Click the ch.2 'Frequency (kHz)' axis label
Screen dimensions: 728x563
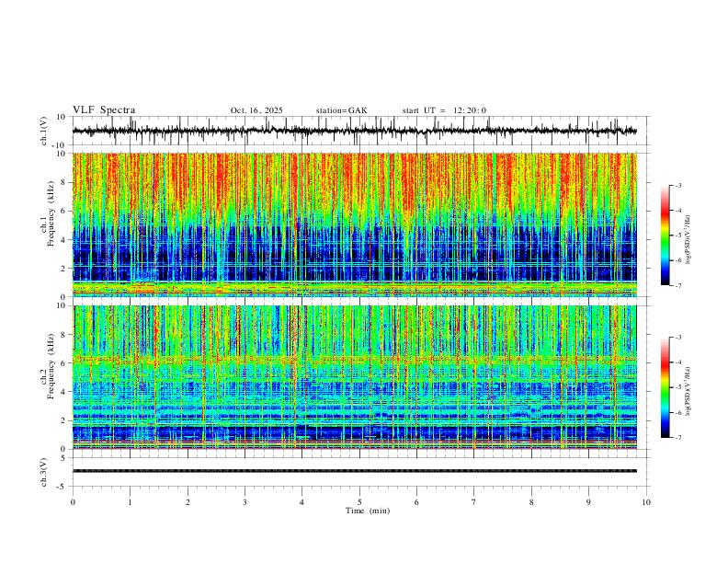coord(51,366)
